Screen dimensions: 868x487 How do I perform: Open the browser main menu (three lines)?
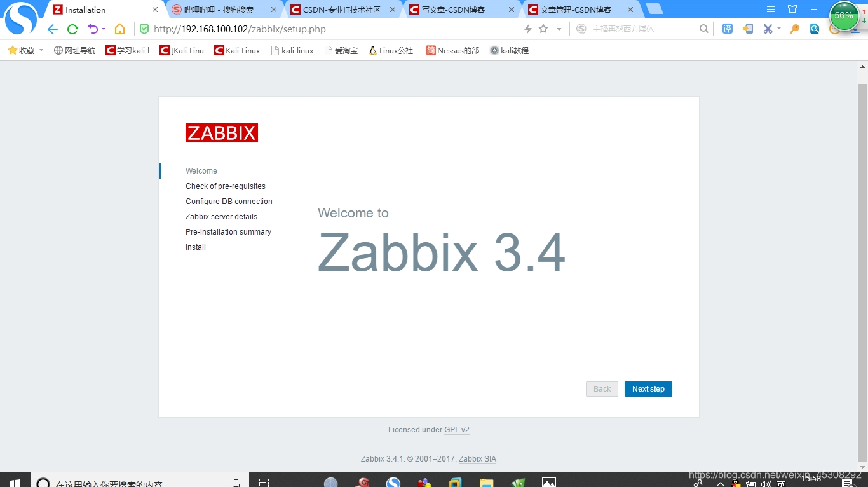point(771,10)
